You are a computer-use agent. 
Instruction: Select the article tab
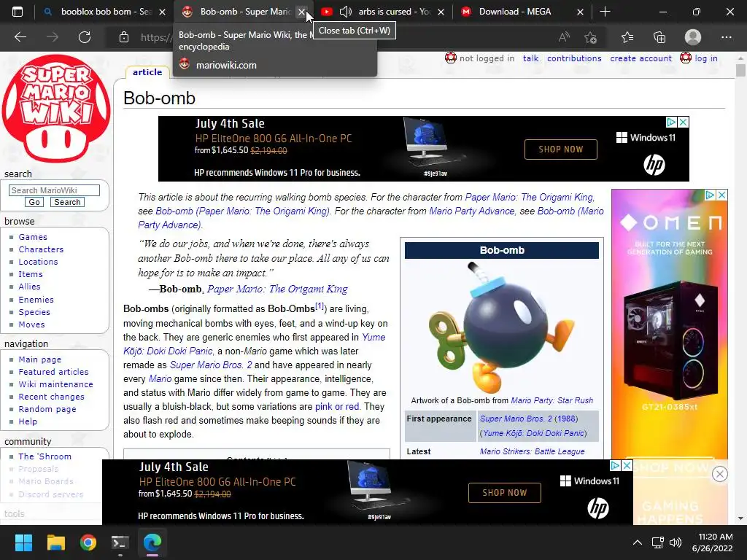click(x=147, y=72)
